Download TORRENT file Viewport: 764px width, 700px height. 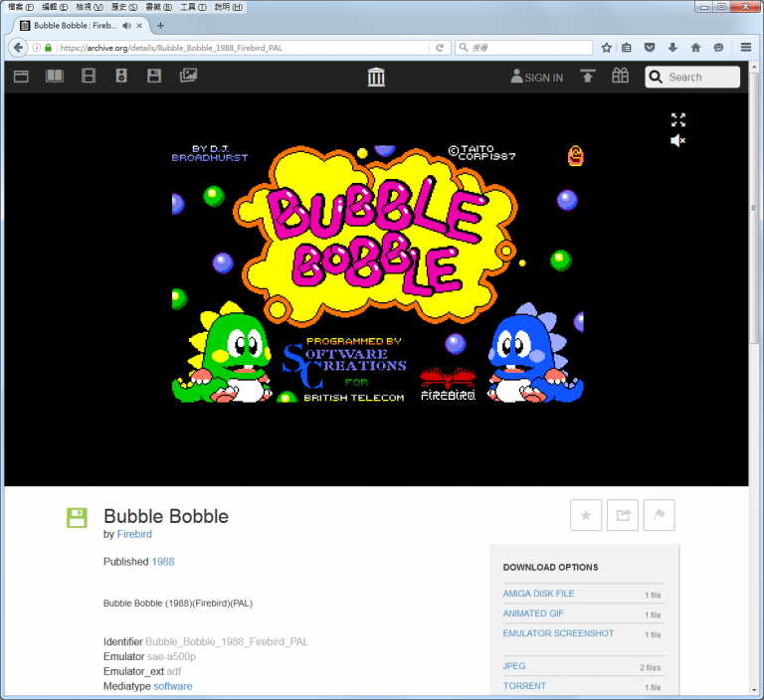tap(524, 686)
